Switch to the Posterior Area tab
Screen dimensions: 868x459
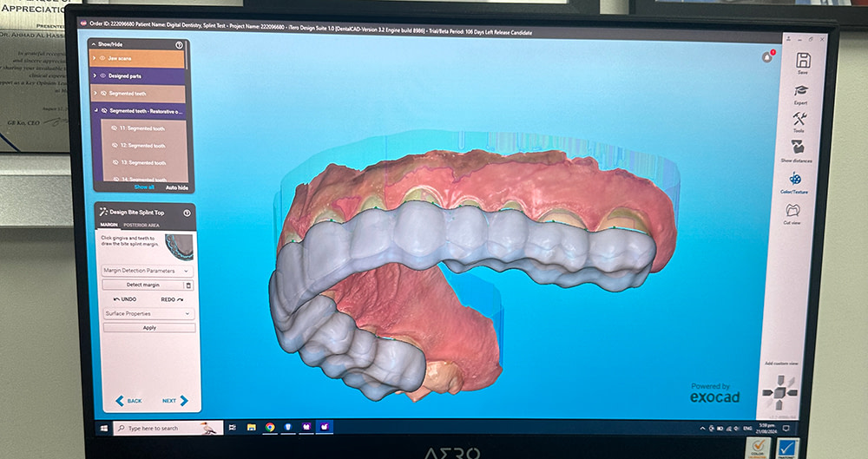[141, 225]
